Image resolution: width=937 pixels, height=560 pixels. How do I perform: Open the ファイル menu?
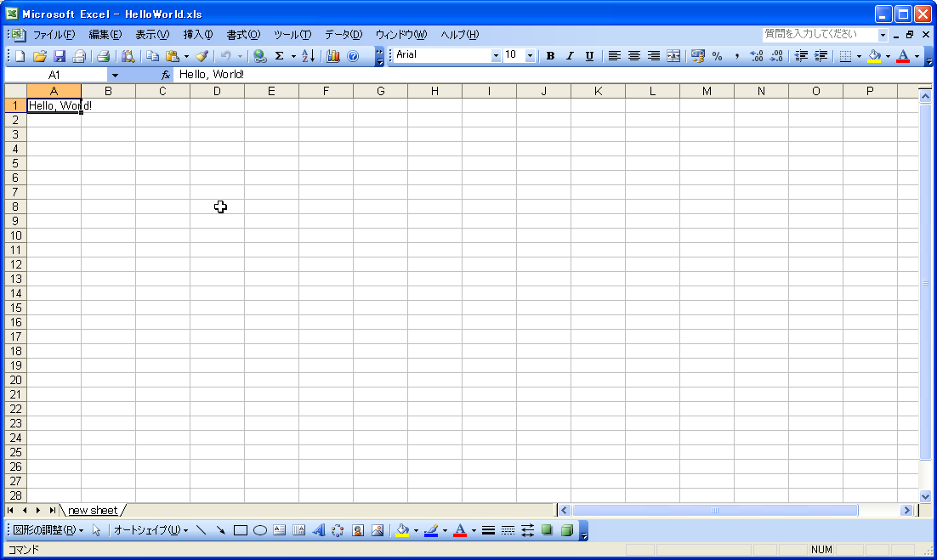[54, 35]
